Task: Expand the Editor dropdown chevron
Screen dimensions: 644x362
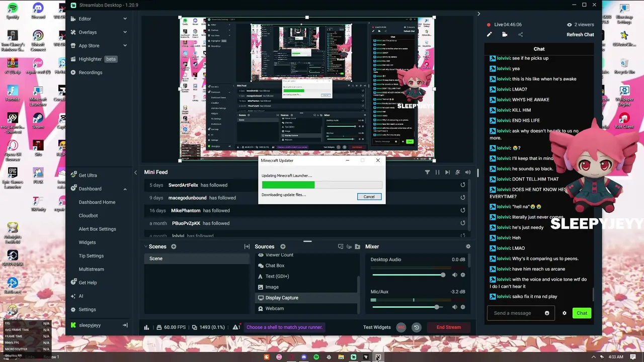Action: [125, 19]
